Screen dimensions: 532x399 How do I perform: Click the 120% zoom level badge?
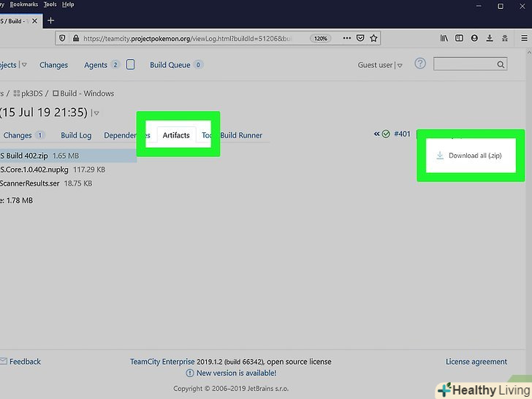coord(320,38)
